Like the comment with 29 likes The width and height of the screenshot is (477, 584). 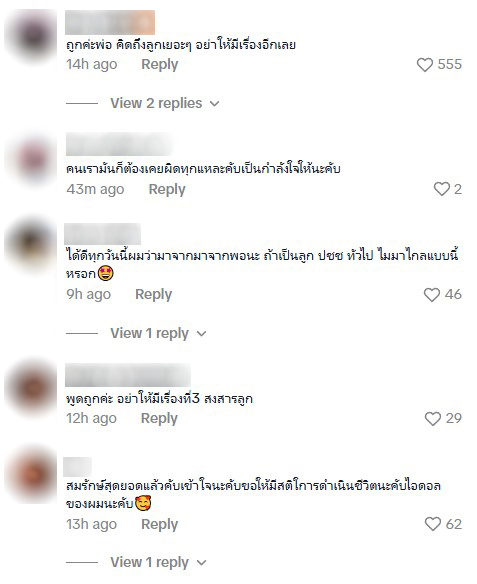(x=433, y=419)
